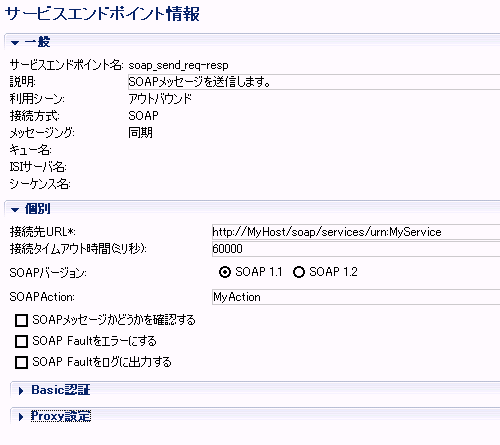Click the サービスエンドポイント情報 page heading
Viewport: 500px width, 445px height.
pos(102,14)
